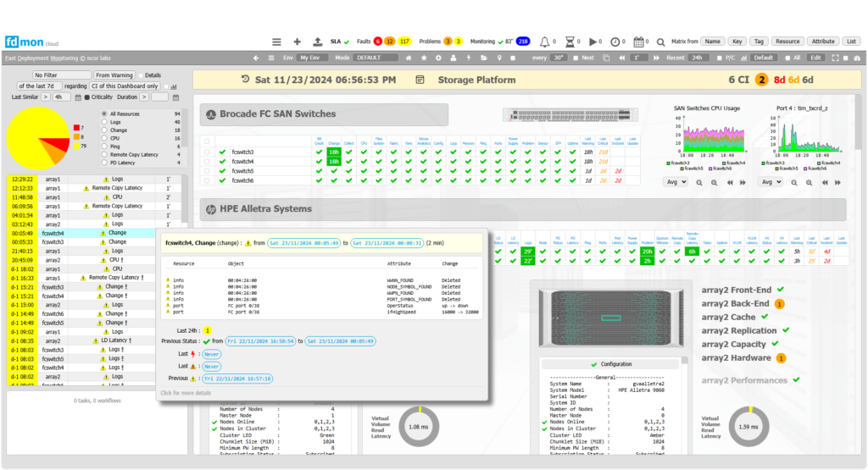Screen dimensions: 868x470
Task: Toggle the Next checkbox in toolbar
Action: [x=576, y=58]
